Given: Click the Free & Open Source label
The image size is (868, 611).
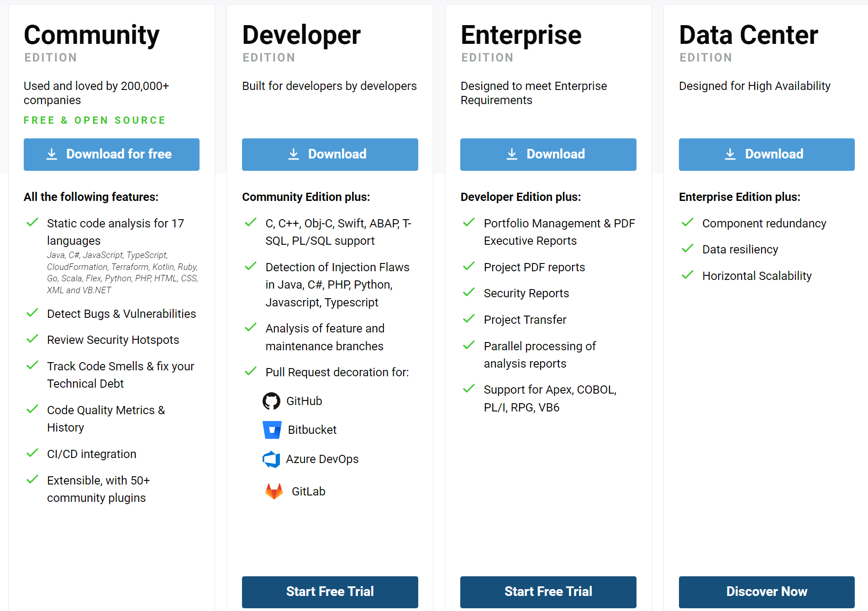Looking at the screenshot, I should coord(95,120).
